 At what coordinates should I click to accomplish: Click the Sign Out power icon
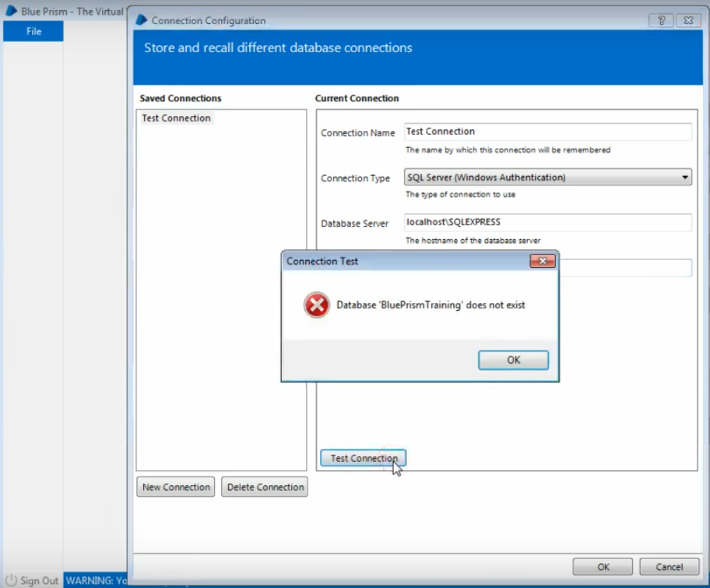click(x=12, y=580)
